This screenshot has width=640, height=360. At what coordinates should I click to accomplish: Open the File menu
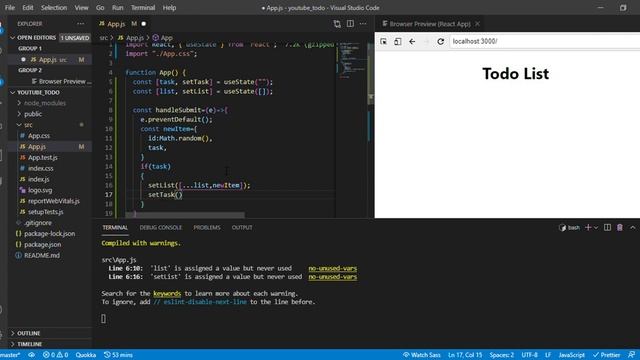pyautogui.click(x=10, y=8)
